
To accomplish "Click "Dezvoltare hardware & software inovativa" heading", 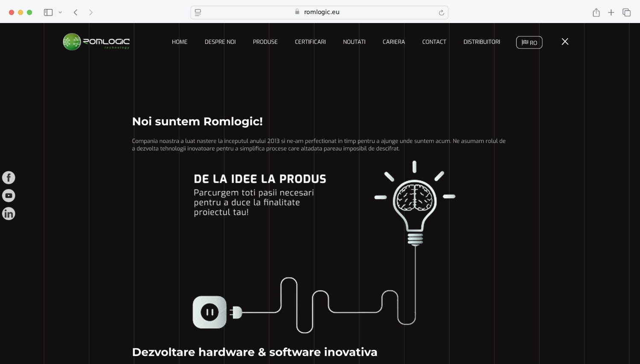I will click(255, 352).
